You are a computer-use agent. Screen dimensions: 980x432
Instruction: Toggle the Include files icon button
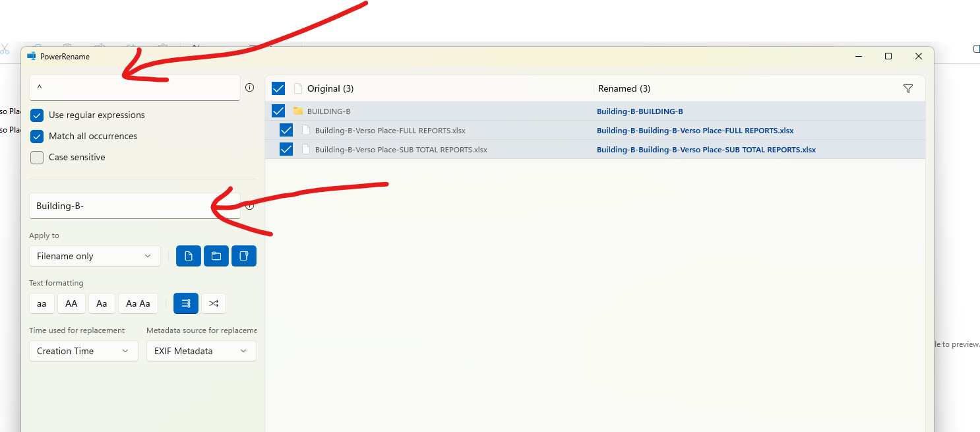tap(189, 256)
